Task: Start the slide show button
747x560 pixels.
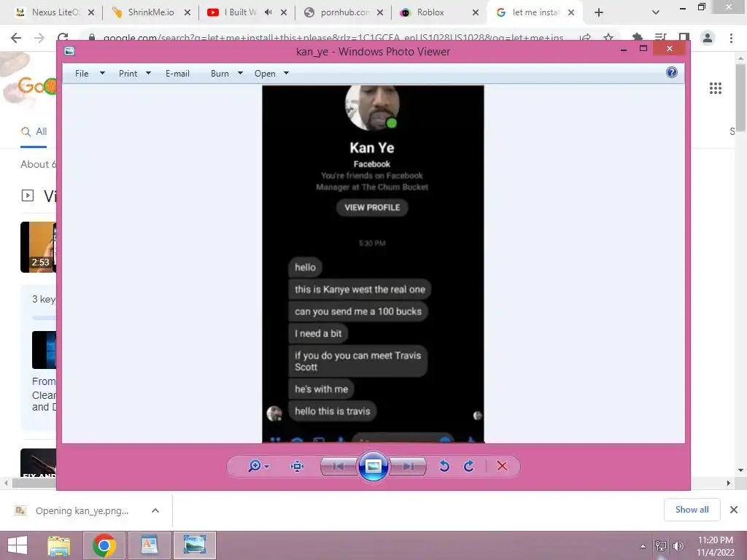Action: pyautogui.click(x=373, y=466)
